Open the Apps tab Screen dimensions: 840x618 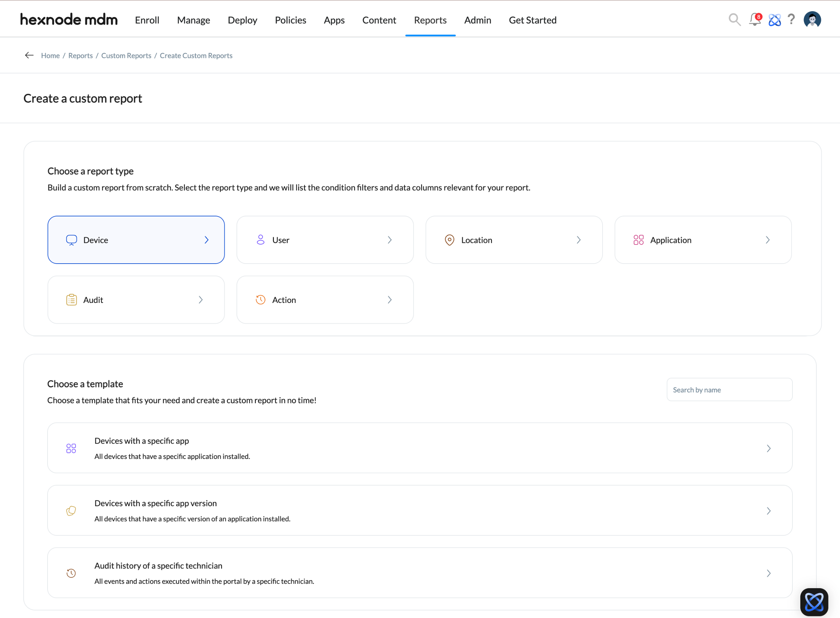[x=334, y=20]
